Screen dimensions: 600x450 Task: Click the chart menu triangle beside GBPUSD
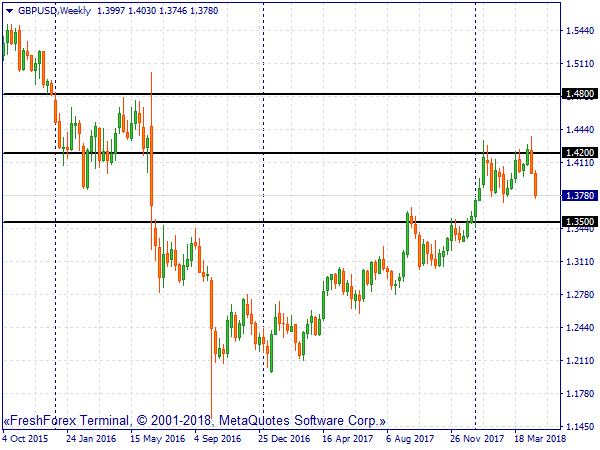tap(10, 11)
